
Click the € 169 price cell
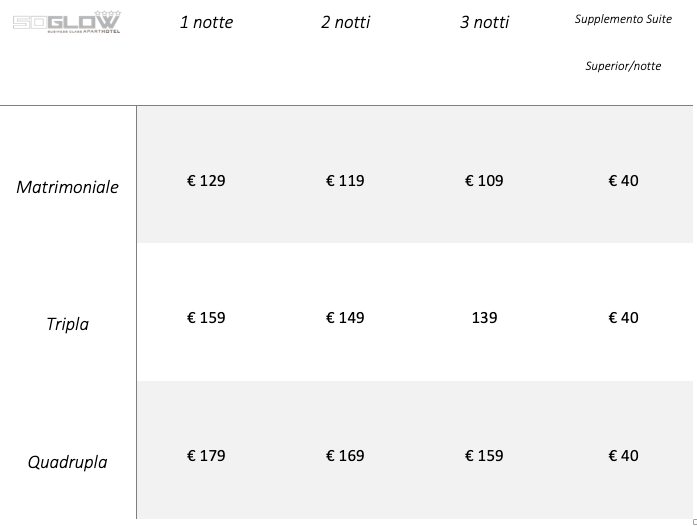tap(345, 455)
